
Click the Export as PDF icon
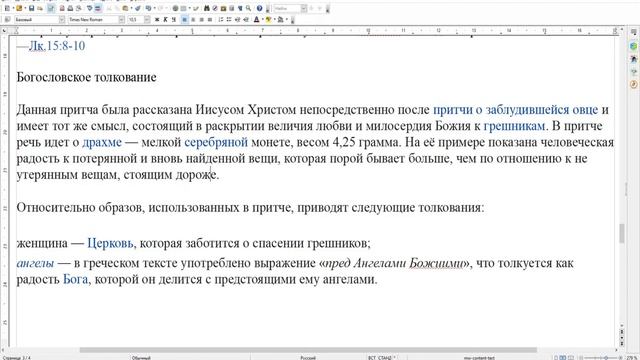click(62, 8)
